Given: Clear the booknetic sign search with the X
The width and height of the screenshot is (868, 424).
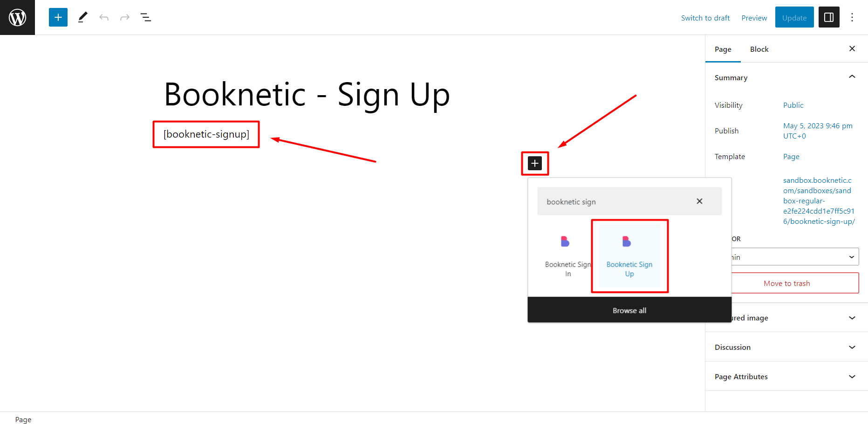Looking at the screenshot, I should coord(699,201).
